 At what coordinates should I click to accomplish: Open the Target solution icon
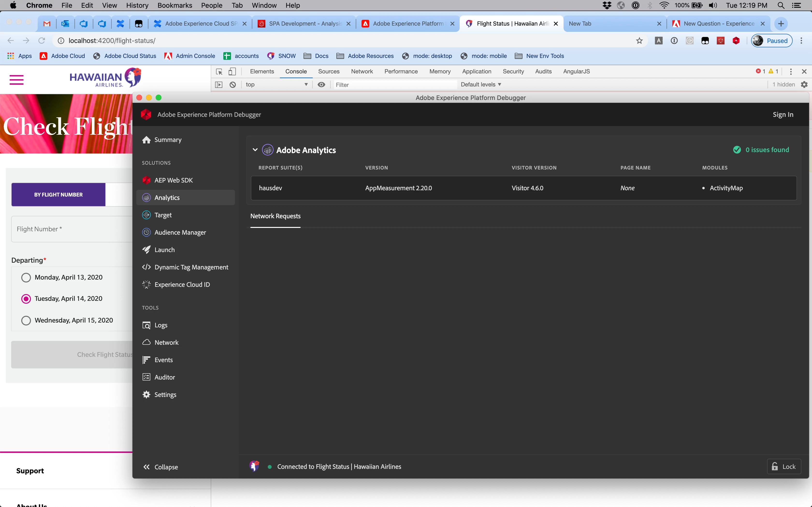tap(147, 215)
